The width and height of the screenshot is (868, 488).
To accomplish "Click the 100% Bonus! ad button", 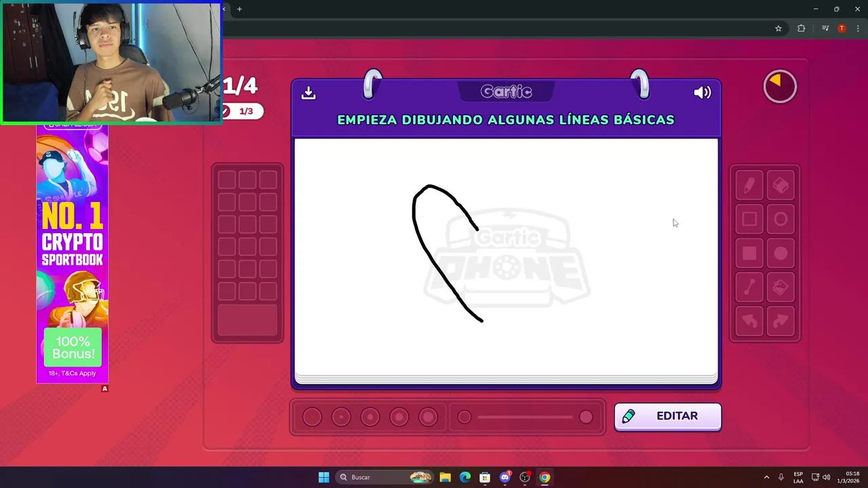I will click(73, 347).
